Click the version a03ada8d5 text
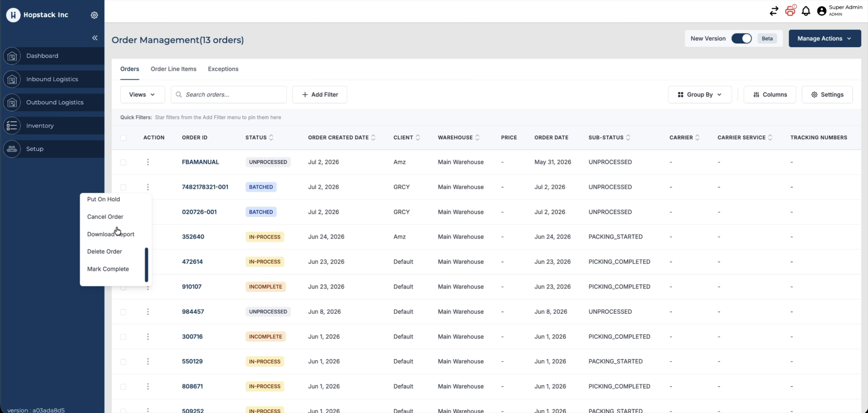The width and height of the screenshot is (868, 413). [36, 410]
